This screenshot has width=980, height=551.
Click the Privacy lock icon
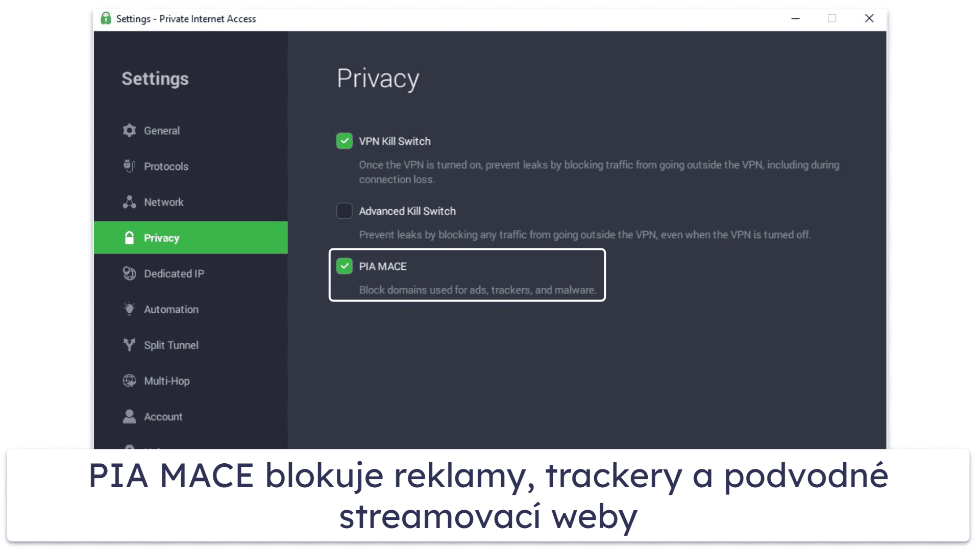(x=131, y=237)
